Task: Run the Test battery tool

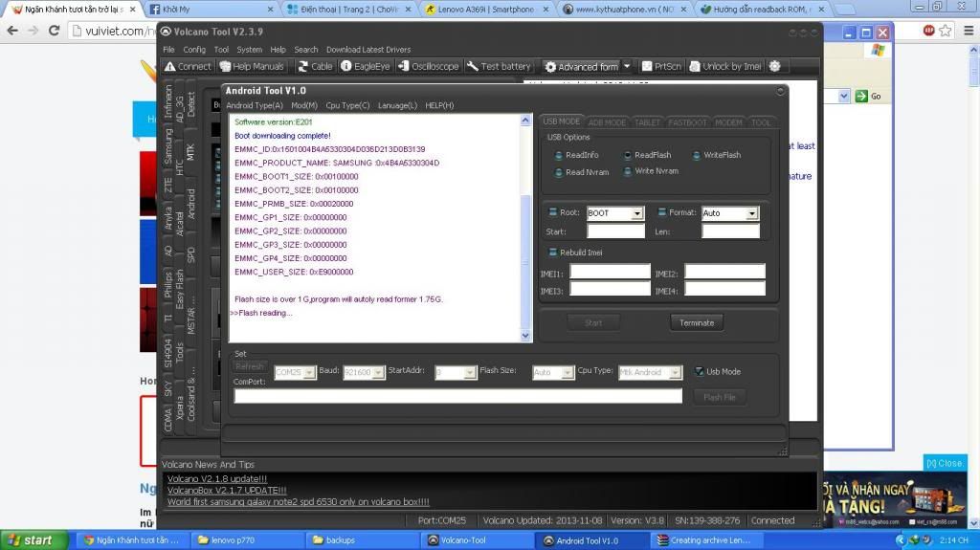Action: pyautogui.click(x=499, y=66)
